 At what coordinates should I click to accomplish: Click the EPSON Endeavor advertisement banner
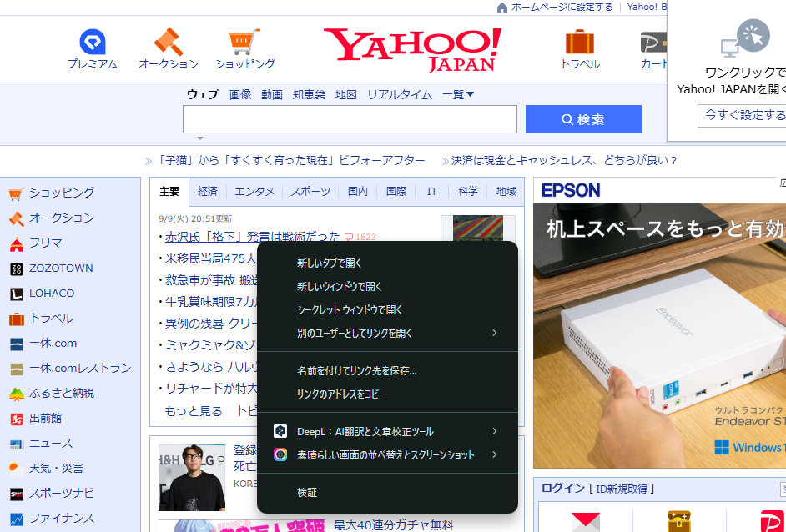point(660,323)
